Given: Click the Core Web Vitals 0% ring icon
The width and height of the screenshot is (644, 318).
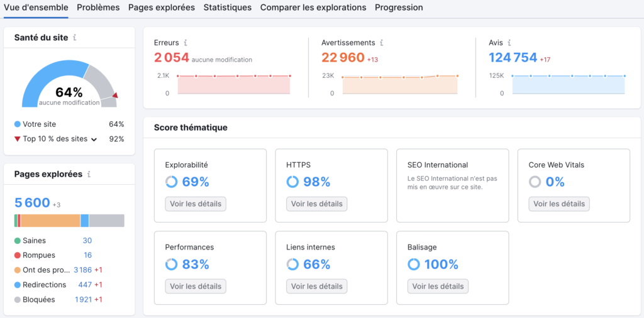Looking at the screenshot, I should tap(535, 182).
